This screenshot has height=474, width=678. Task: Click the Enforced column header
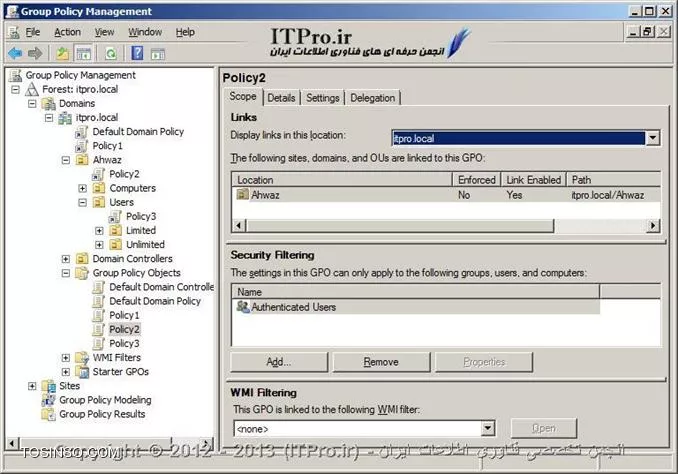477,180
